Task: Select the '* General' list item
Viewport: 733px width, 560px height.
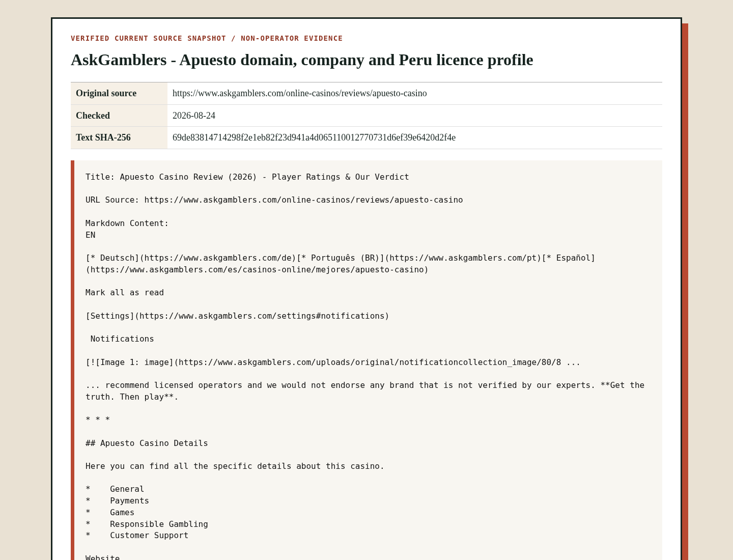Action: tap(115, 489)
